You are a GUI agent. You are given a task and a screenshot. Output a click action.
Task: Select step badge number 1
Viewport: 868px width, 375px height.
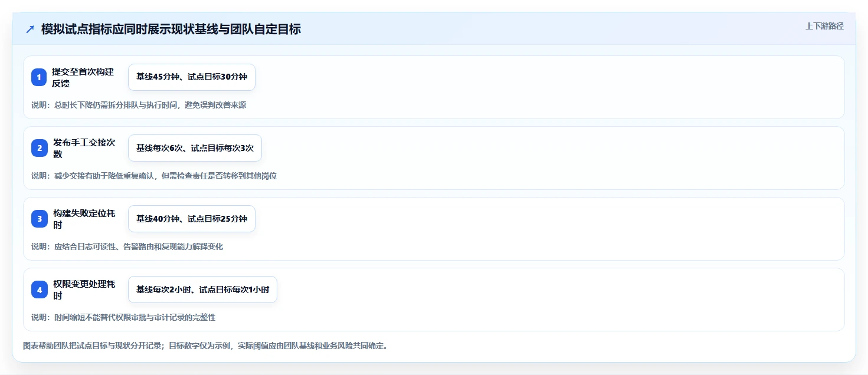coord(39,77)
